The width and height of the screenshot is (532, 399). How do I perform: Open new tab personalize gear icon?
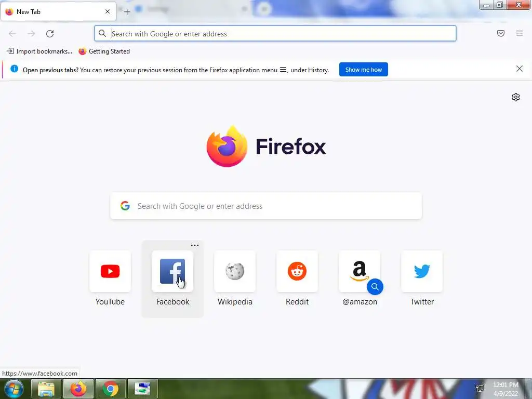click(516, 97)
